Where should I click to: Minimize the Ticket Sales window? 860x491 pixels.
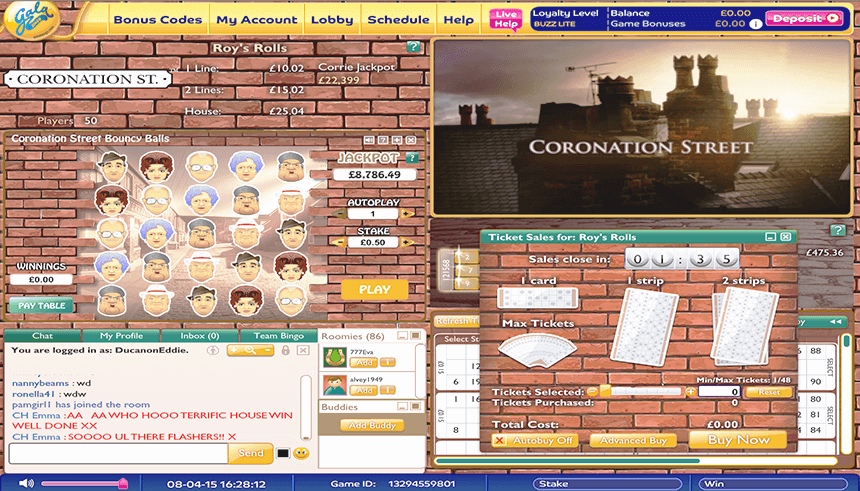click(771, 236)
